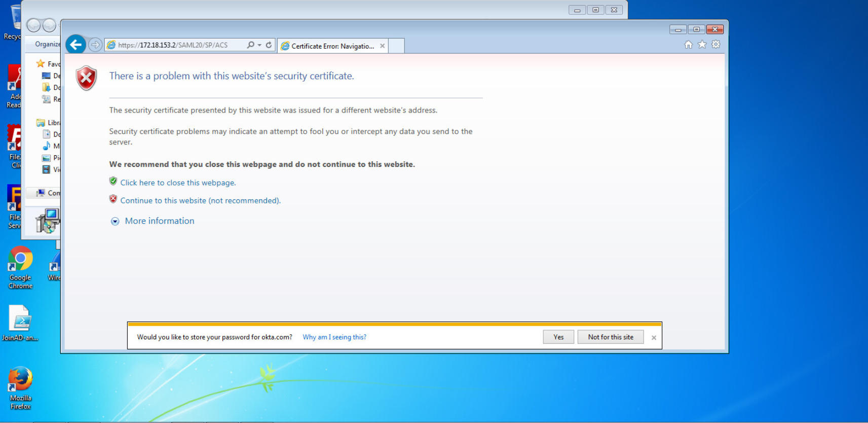
Task: Click Explorer window back button
Action: [33, 25]
